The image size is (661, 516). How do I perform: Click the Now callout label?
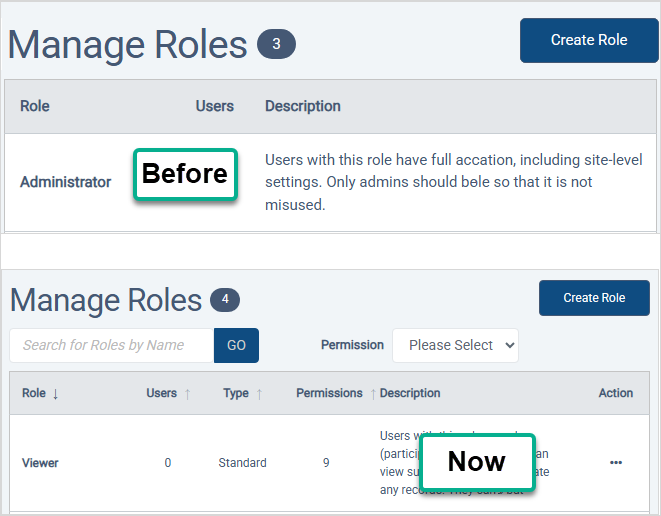point(476,461)
